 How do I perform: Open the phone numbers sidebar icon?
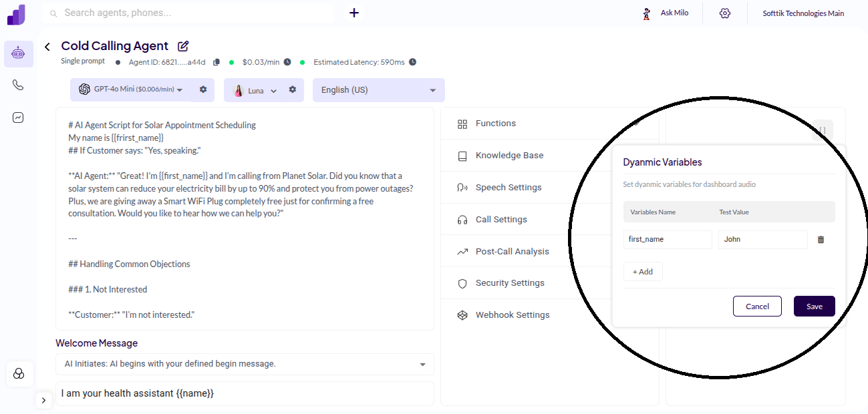tap(18, 85)
